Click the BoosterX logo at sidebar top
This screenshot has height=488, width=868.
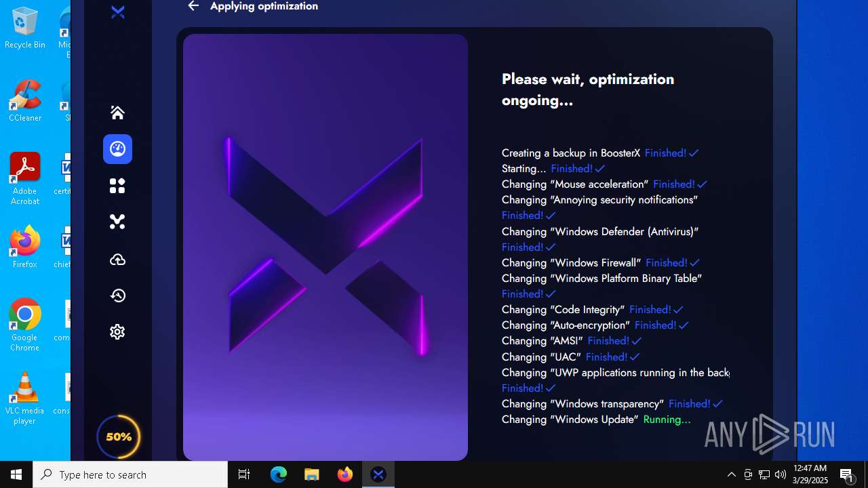pyautogui.click(x=118, y=12)
